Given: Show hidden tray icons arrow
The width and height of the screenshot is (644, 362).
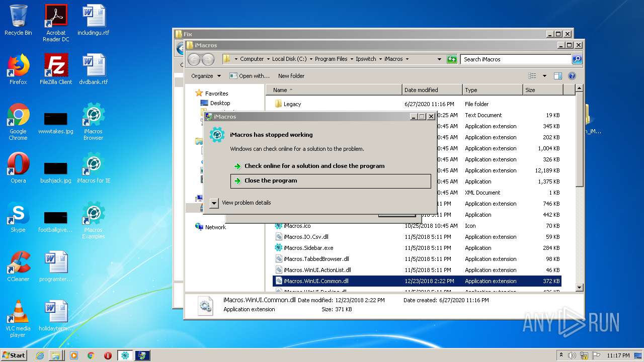Looking at the screenshot, I should pos(561,355).
